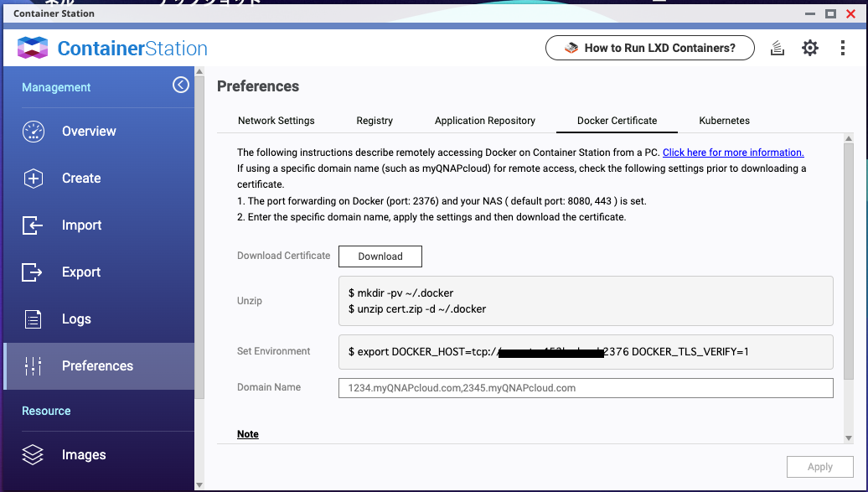
Task: Click content pane scroll up arrow
Action: [848, 138]
